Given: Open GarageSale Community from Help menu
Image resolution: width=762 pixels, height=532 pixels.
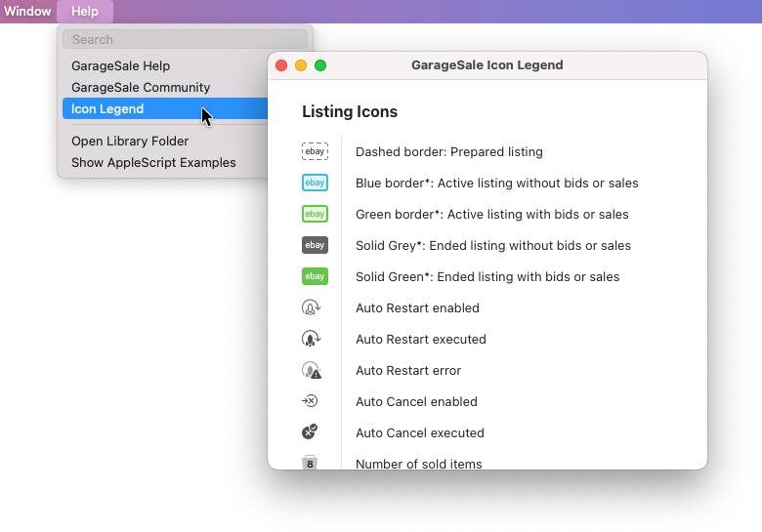Looking at the screenshot, I should [141, 88].
